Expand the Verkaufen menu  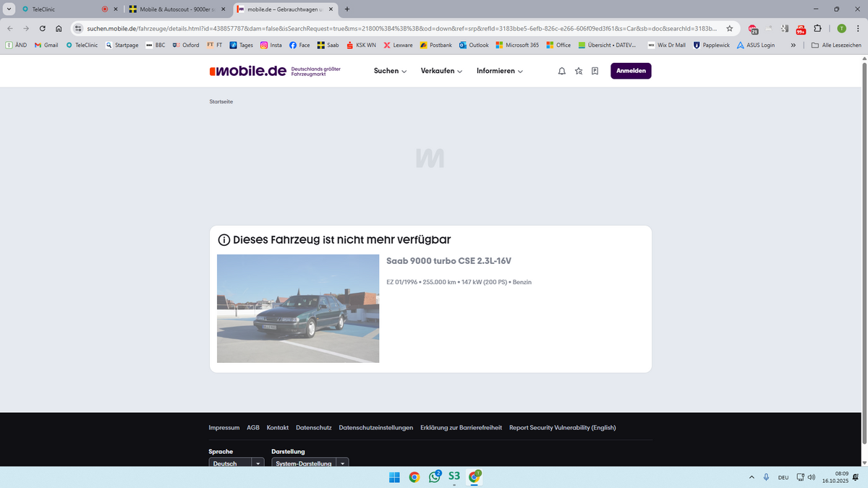click(441, 71)
